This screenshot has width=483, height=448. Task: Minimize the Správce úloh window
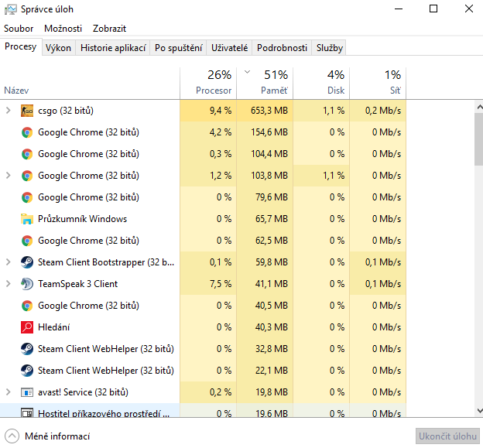[x=399, y=9]
